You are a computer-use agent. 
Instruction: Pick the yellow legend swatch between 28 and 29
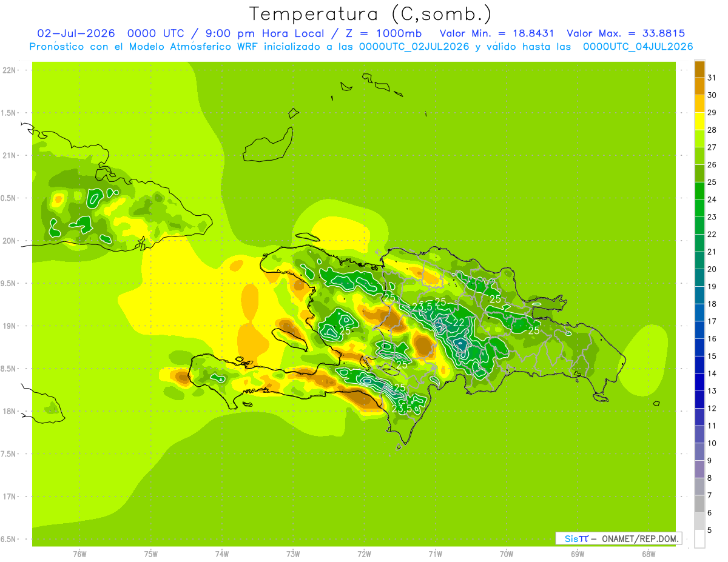[x=699, y=121]
